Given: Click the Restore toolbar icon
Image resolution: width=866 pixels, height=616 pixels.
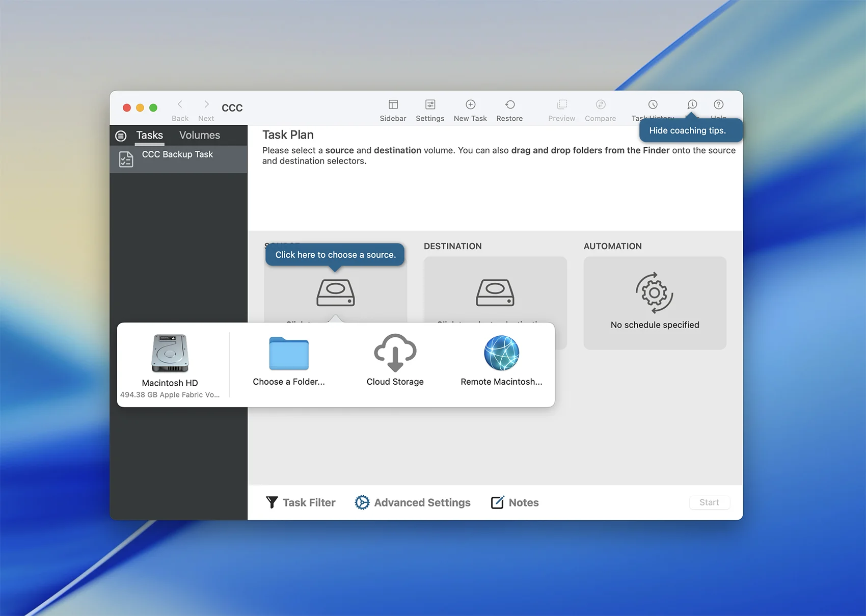Looking at the screenshot, I should (509, 105).
